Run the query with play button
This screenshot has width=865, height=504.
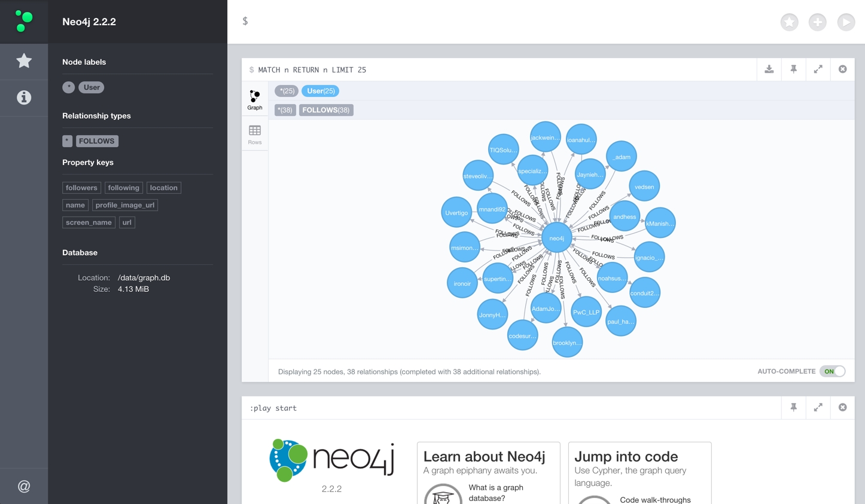pyautogui.click(x=845, y=22)
